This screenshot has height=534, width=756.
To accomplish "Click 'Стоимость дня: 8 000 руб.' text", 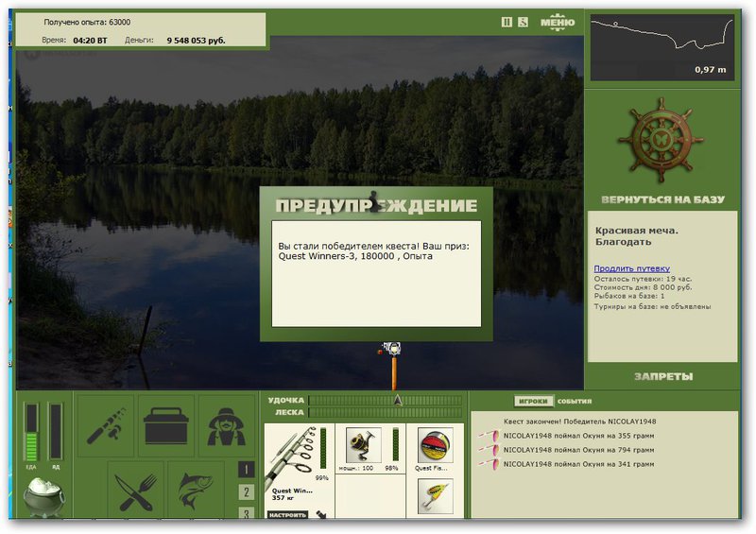I will pos(643,287).
